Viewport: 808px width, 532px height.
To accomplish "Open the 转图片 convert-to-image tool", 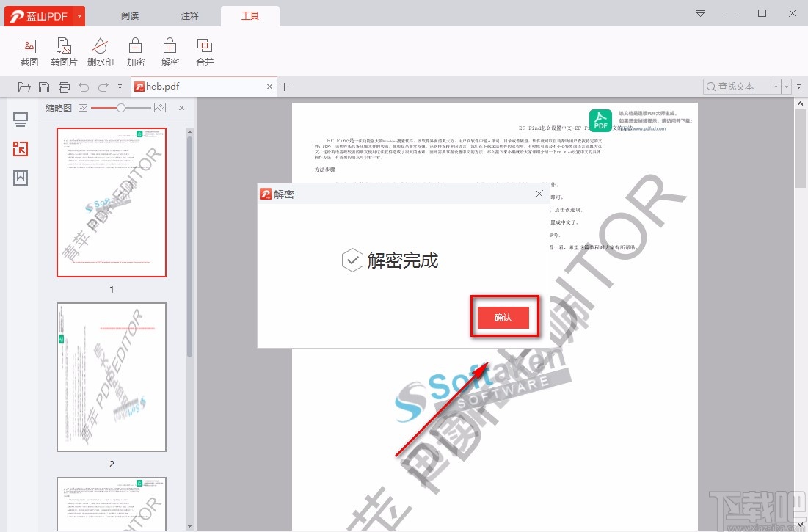I will pyautogui.click(x=64, y=51).
